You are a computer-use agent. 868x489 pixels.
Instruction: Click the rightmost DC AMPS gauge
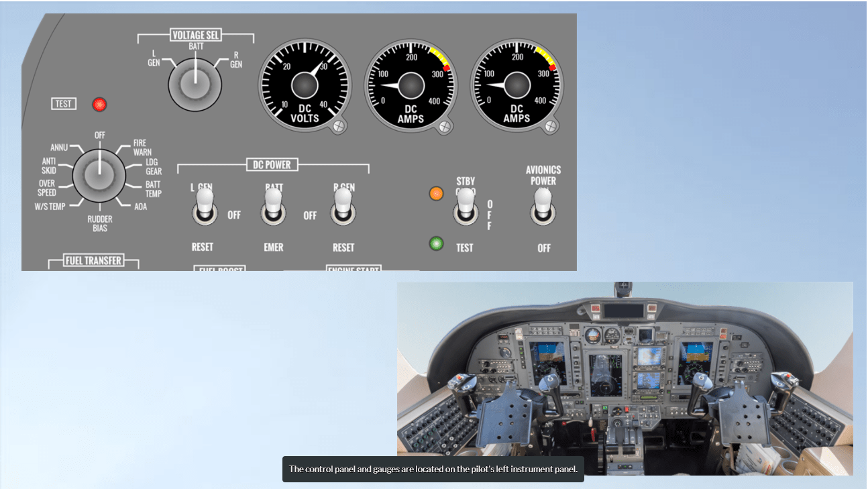pos(517,85)
